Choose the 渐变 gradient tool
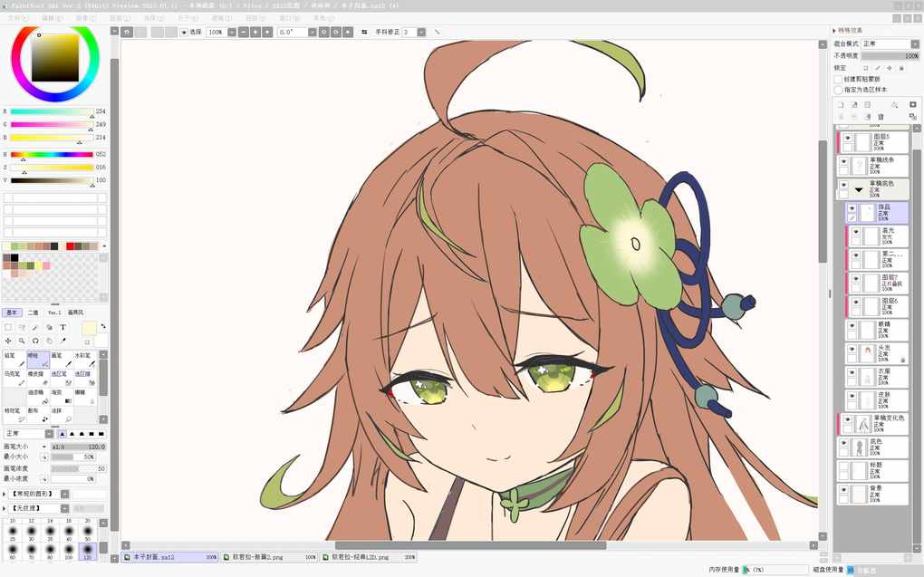This screenshot has height=577, width=924. pos(62,397)
